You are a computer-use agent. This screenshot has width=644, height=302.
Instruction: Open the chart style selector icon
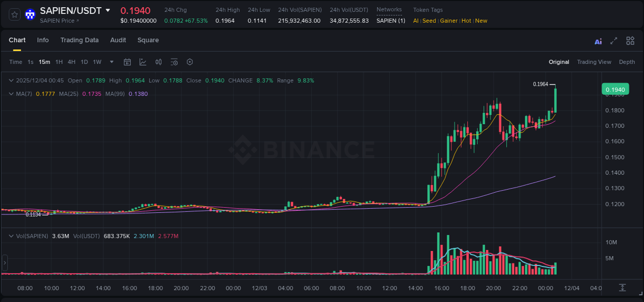coord(142,62)
